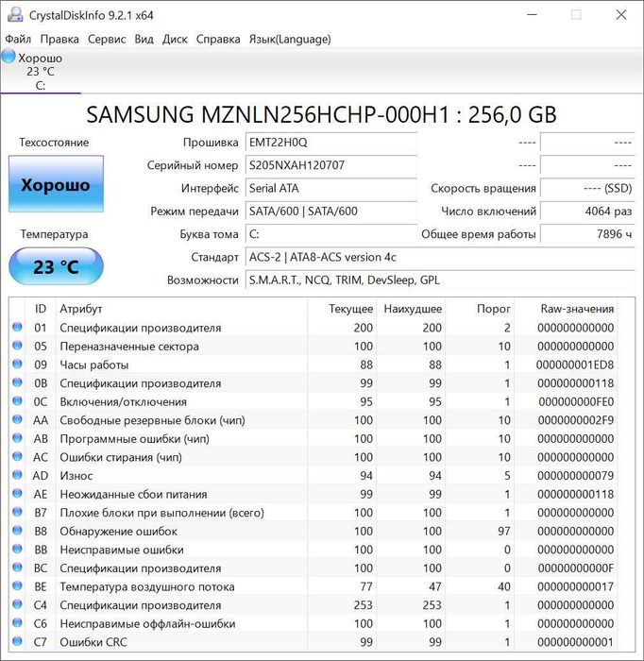
Task: Click status orb for Неисправимые оффлайн-ошибки
Action: 17,623
